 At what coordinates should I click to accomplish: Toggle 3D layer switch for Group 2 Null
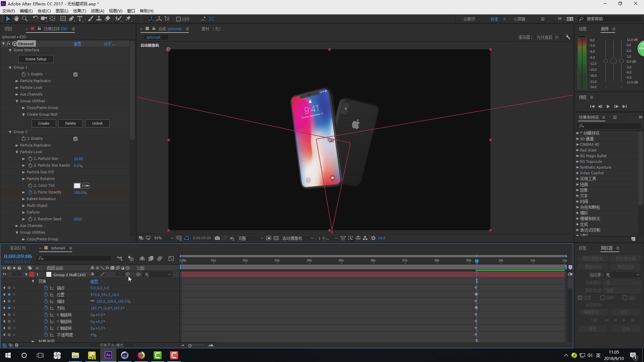[x=128, y=275]
